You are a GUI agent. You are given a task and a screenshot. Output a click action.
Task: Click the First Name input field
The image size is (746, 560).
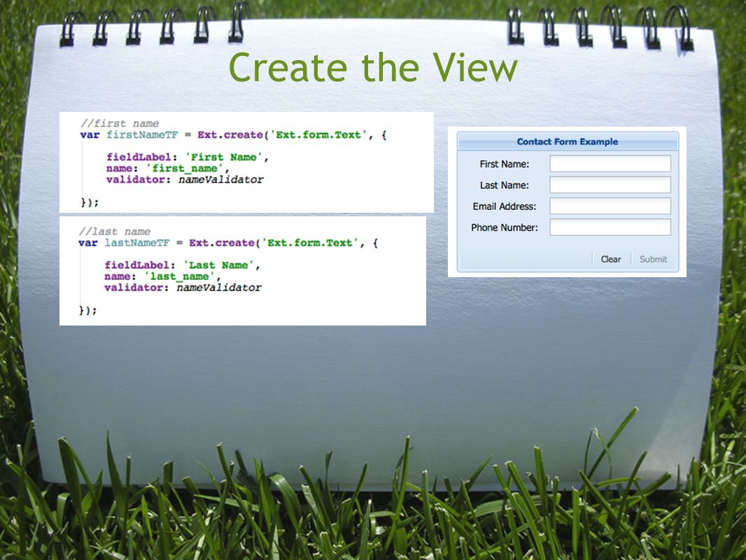coord(610,164)
